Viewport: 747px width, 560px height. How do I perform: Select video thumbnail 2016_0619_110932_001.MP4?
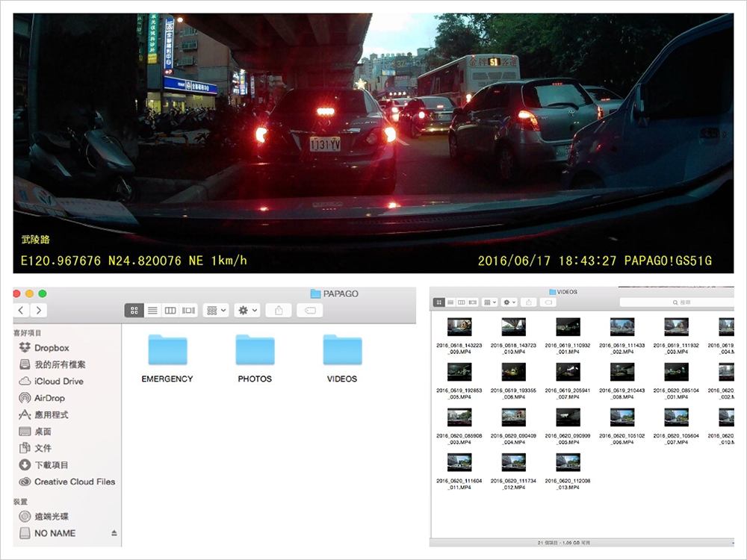tap(568, 327)
